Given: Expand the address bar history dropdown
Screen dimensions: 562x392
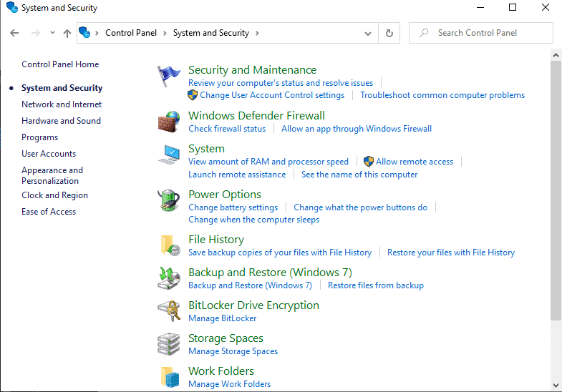Looking at the screenshot, I should point(368,34).
